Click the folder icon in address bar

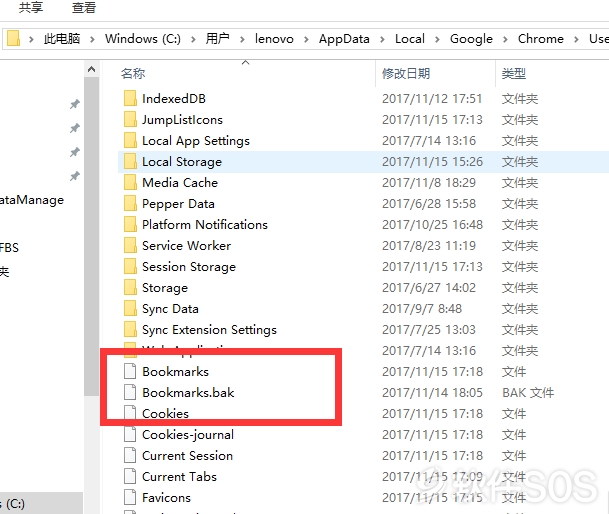tap(14, 38)
